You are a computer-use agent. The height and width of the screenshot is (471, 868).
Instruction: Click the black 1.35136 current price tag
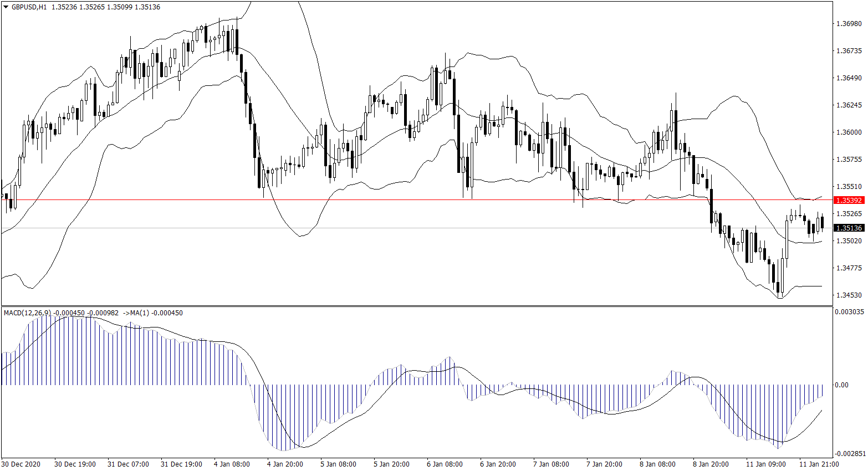849,228
